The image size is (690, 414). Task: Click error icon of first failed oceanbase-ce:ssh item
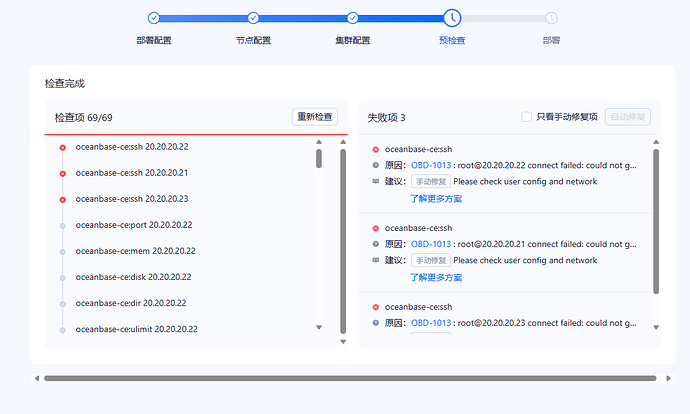pyautogui.click(x=375, y=150)
